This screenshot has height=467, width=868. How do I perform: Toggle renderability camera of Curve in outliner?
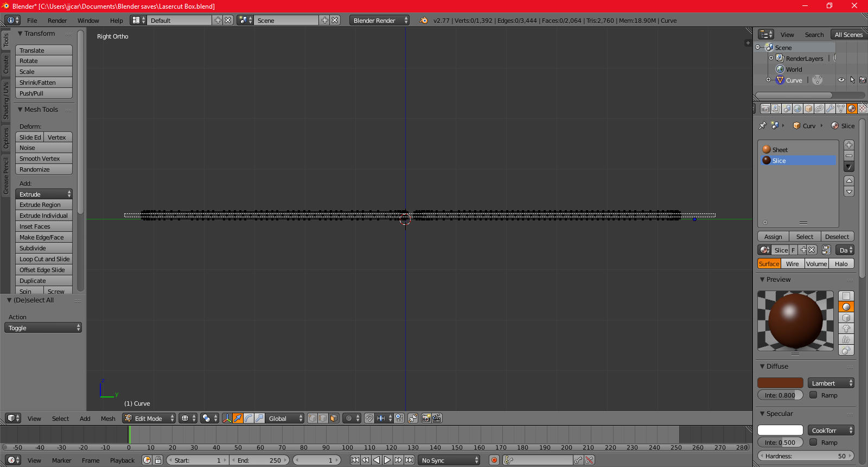click(863, 80)
